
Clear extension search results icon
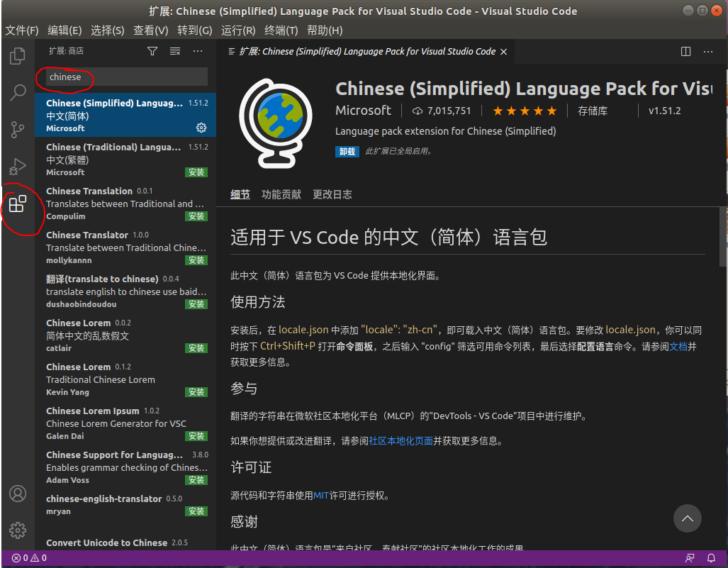point(175,51)
